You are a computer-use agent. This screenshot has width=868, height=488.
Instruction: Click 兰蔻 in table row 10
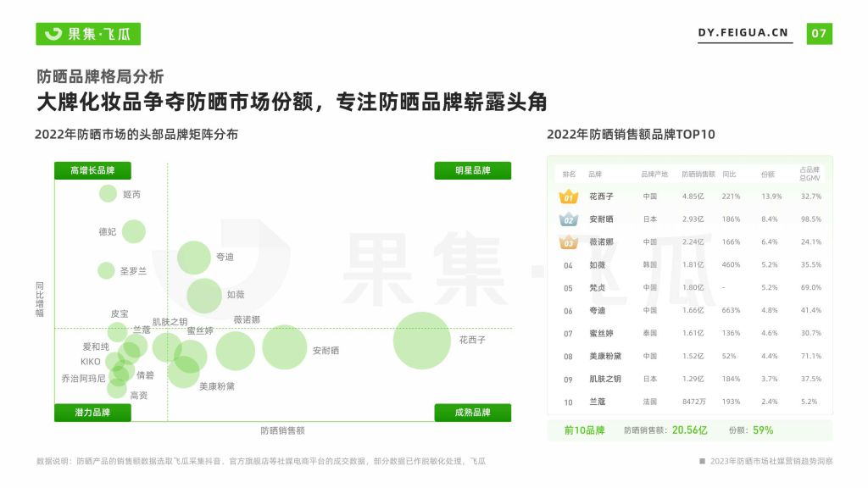click(x=598, y=402)
